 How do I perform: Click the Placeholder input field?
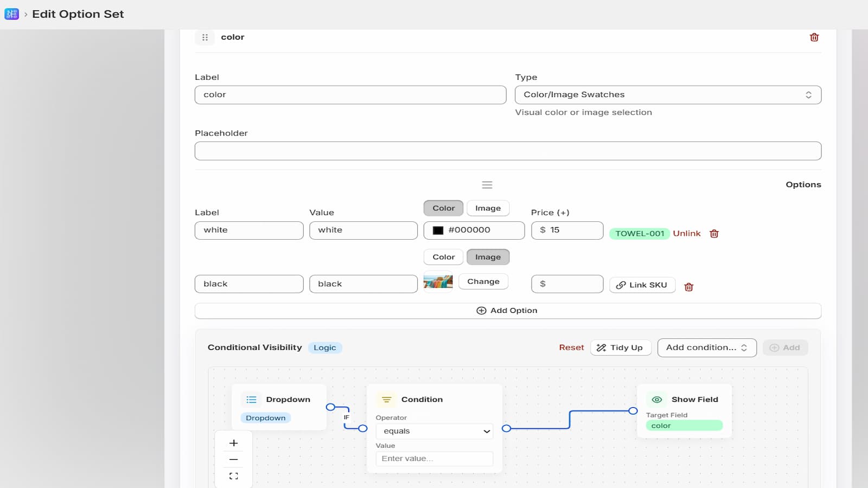click(x=508, y=150)
